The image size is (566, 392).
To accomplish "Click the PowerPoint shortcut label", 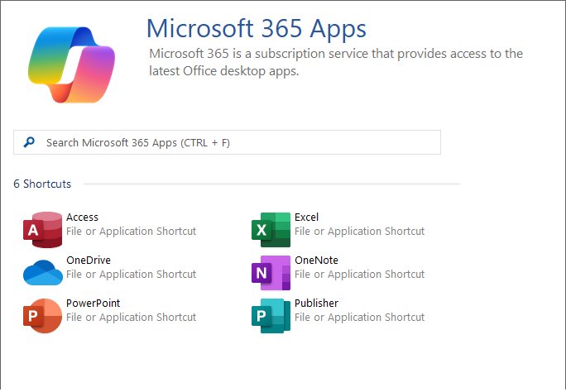I will pos(93,304).
